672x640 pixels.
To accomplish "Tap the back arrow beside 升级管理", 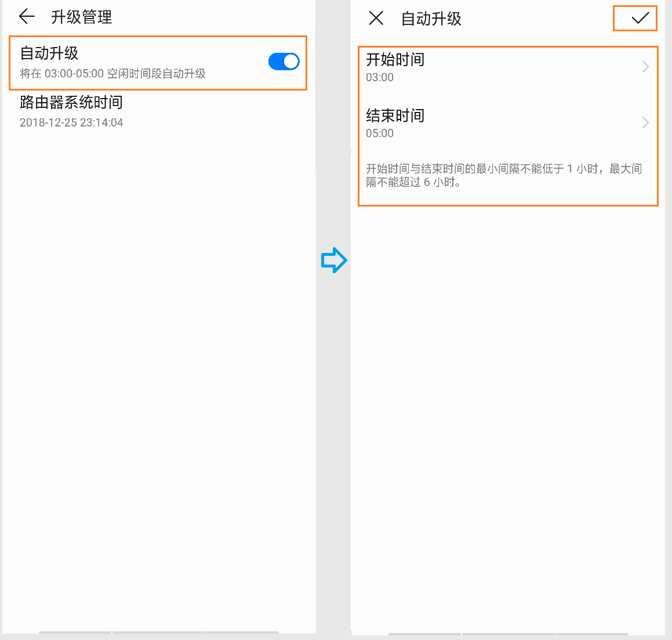I will click(x=27, y=17).
